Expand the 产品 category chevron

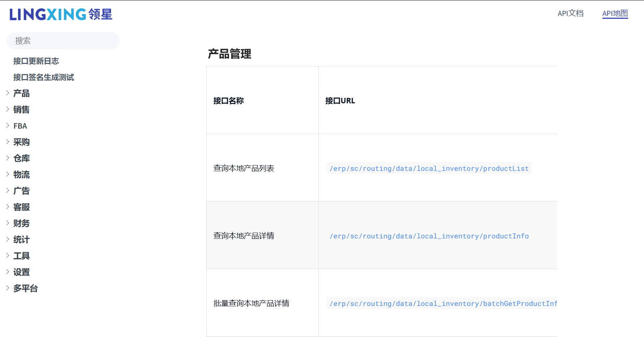[x=8, y=93]
